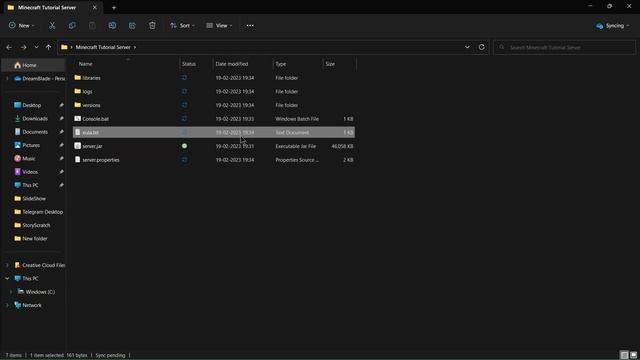Collapse the This PC tree node
640x360 pixels.
point(7,279)
